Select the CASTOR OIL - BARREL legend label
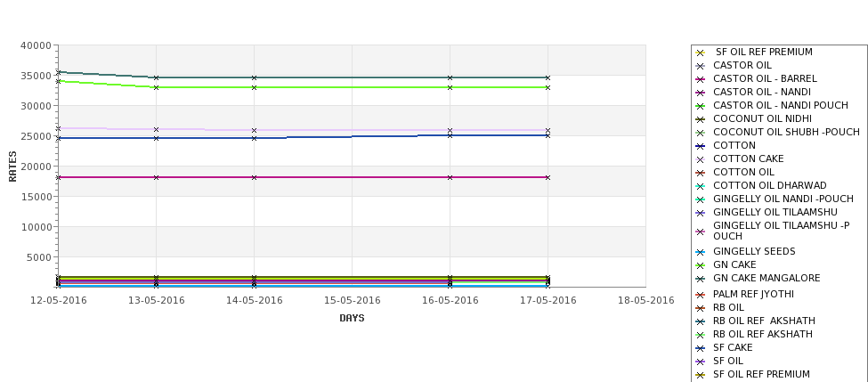 click(x=765, y=78)
